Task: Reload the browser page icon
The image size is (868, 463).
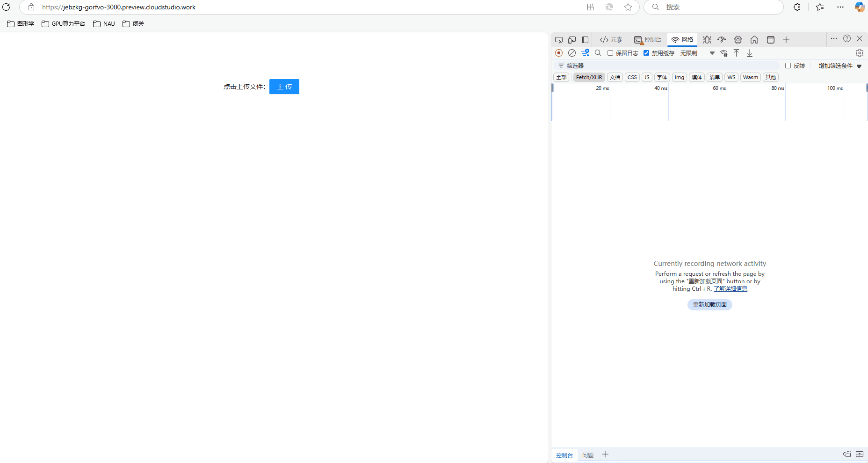Action: click(x=6, y=7)
